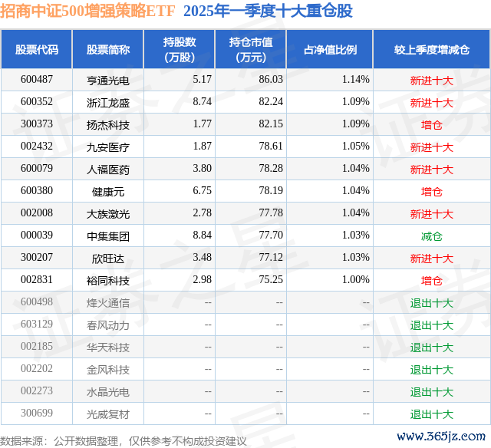Screen dimensions: 491x448
Task: Select the 健康元 stock name
Action: (x=108, y=192)
